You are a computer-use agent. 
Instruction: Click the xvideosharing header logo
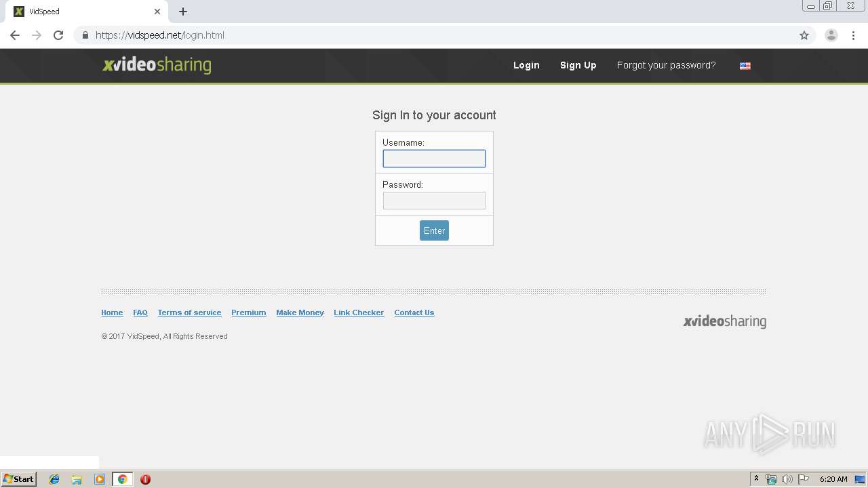[157, 65]
